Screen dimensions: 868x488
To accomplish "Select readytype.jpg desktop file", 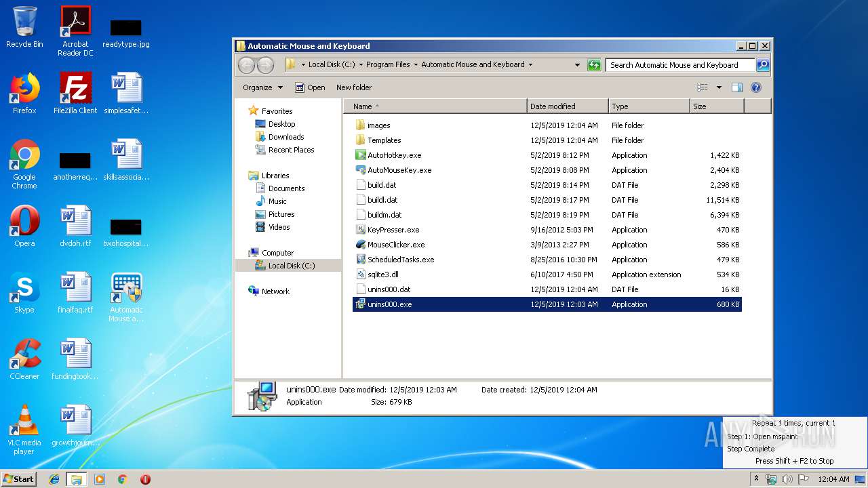I will click(126, 33).
